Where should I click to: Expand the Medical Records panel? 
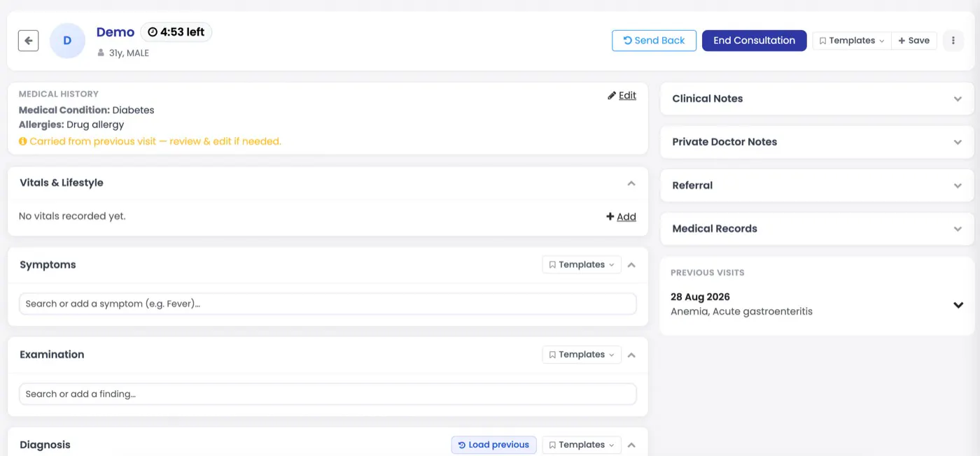point(817,229)
